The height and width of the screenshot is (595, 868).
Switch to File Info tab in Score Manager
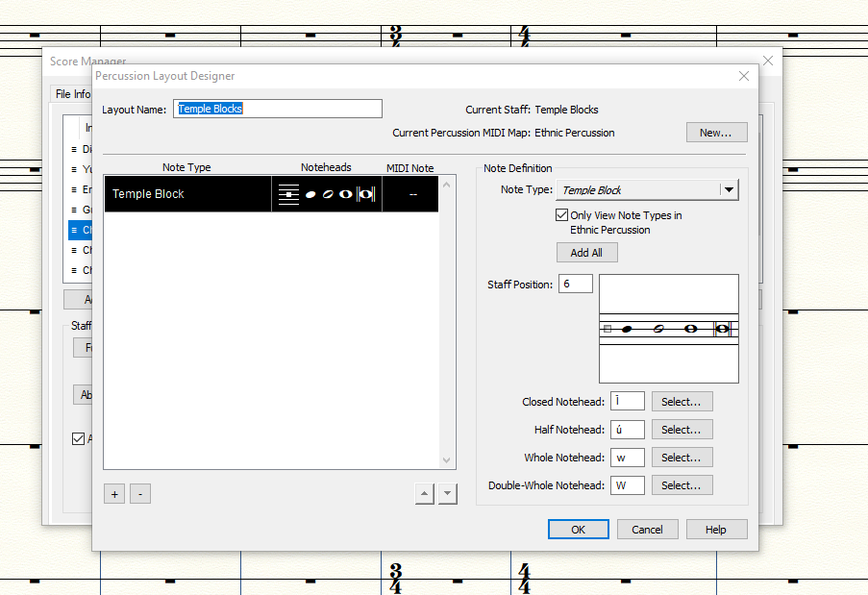click(71, 94)
